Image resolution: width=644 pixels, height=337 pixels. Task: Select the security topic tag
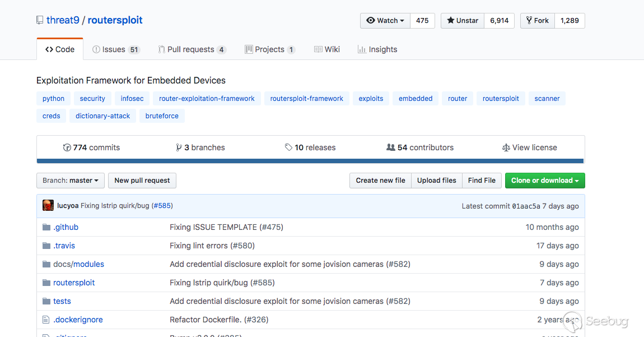point(92,99)
